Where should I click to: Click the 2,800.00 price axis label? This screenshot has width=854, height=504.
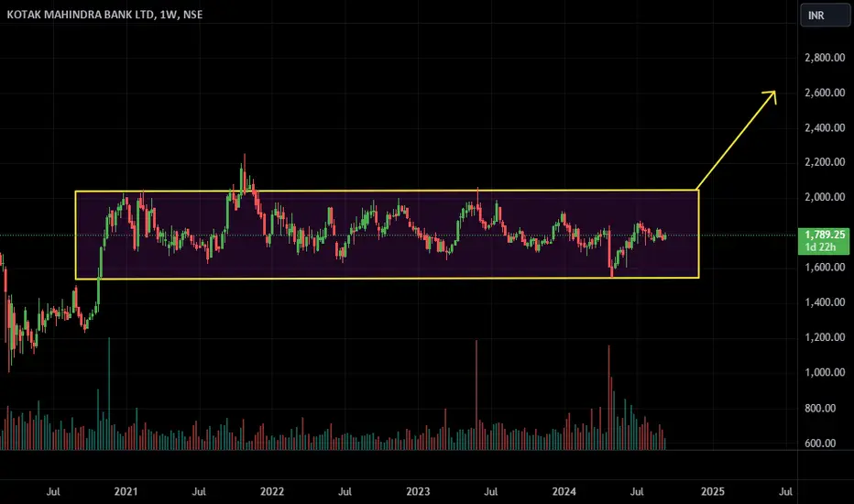pos(825,57)
